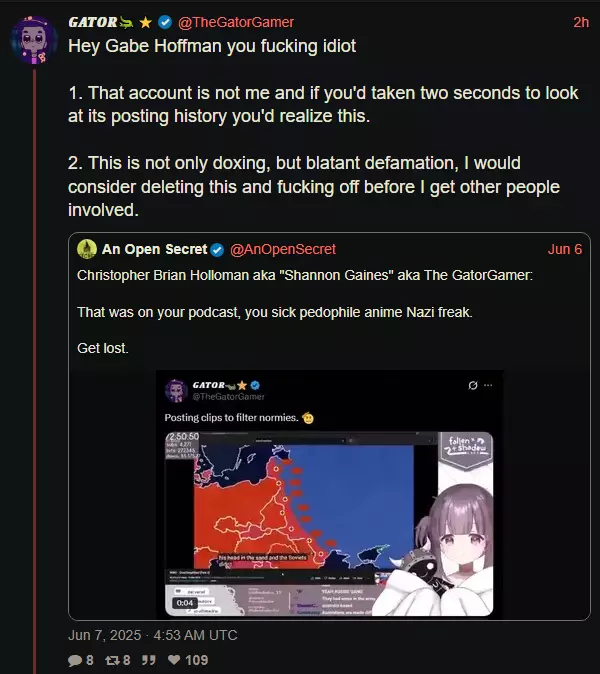Click the 2h timestamp link
Screen dimensions: 600x674
coord(581,22)
